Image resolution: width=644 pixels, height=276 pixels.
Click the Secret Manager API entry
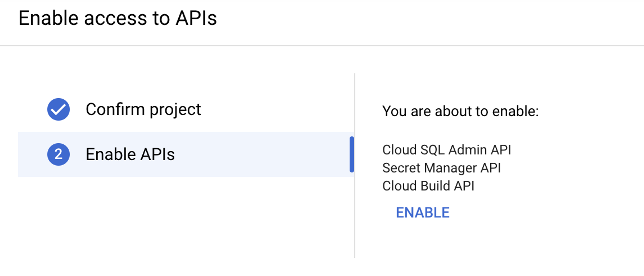coord(442,168)
